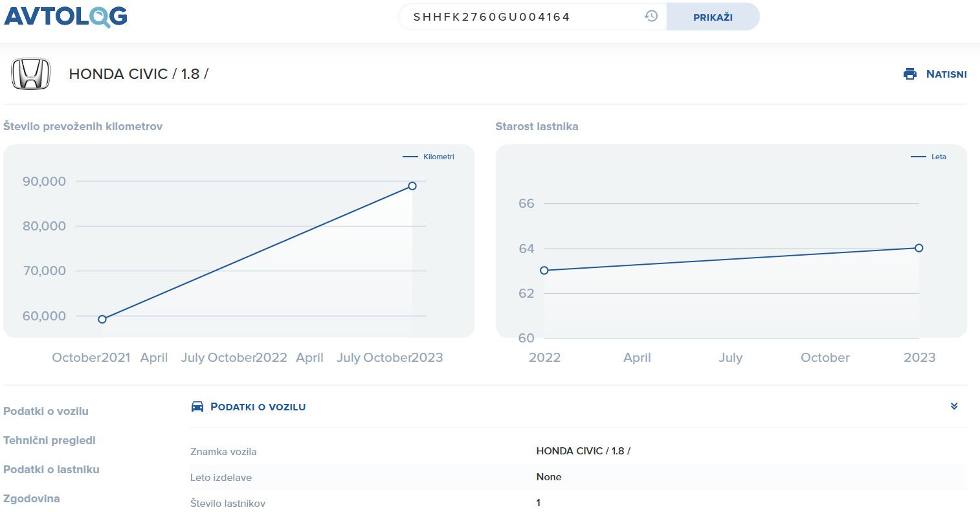The height and width of the screenshot is (512, 980).
Task: Click the Število lastnikov value 1
Action: [539, 503]
